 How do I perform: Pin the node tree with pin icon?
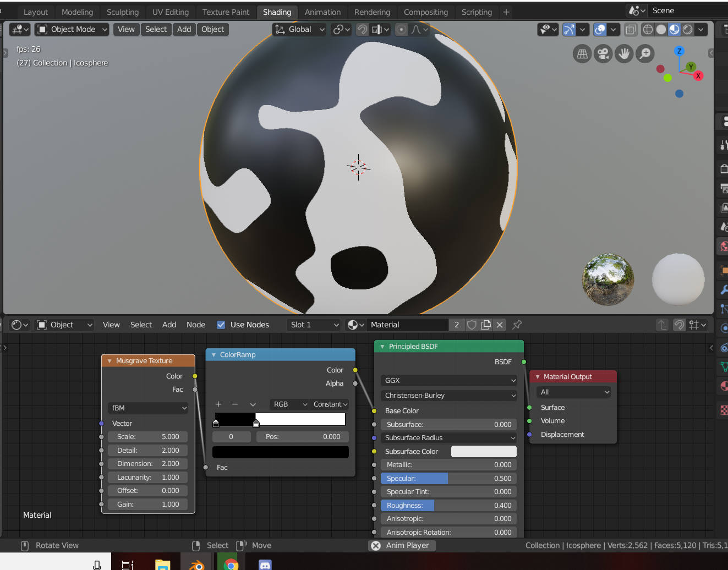pos(517,325)
